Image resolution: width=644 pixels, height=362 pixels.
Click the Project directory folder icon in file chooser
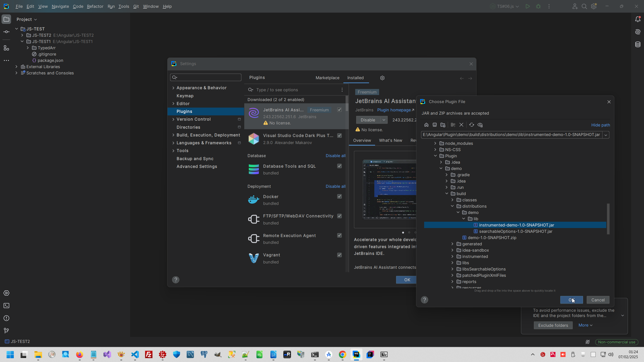pos(443,125)
